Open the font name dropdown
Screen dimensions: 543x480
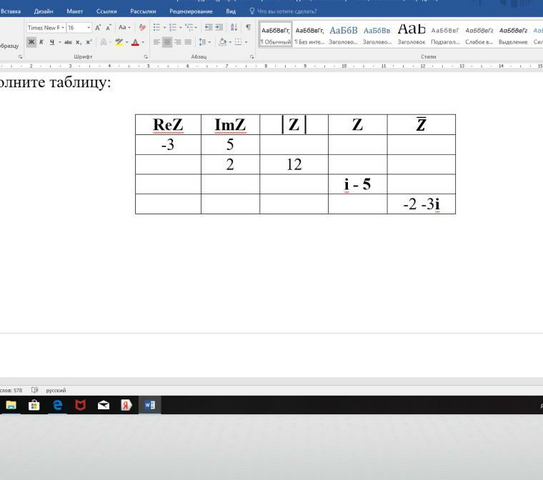tap(46, 28)
